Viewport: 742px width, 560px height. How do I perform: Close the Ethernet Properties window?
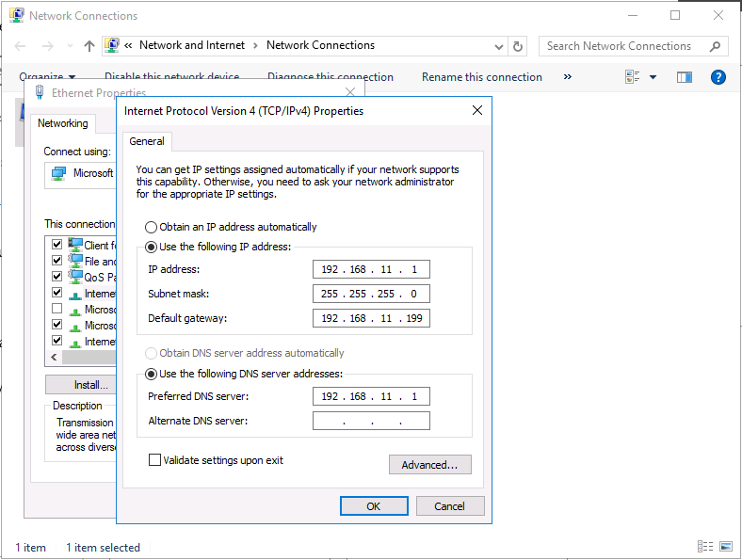click(350, 91)
